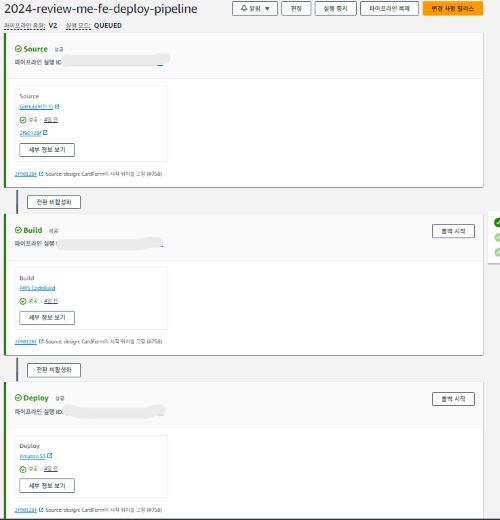500x520 pixels.
Task: Click the orange Release change button
Action: click(x=453, y=8)
